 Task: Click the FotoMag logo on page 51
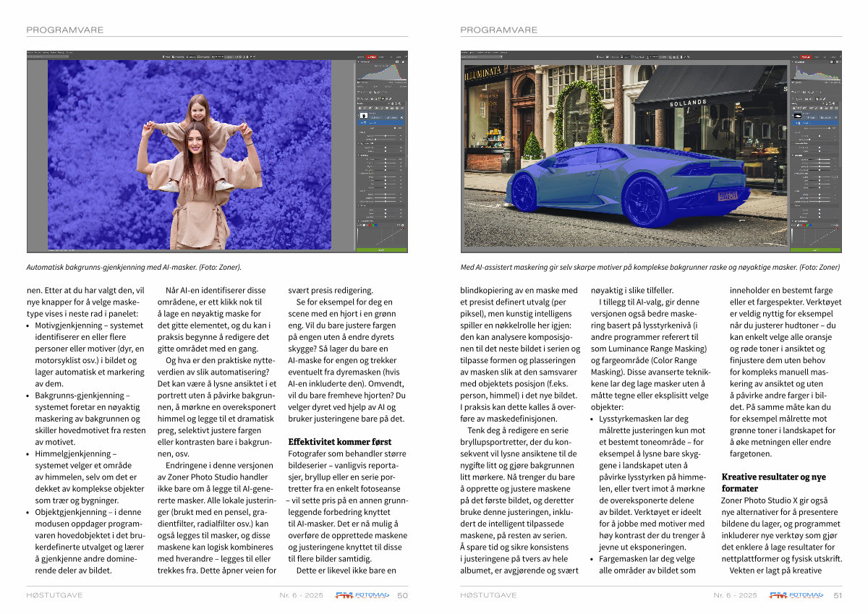[x=796, y=595]
